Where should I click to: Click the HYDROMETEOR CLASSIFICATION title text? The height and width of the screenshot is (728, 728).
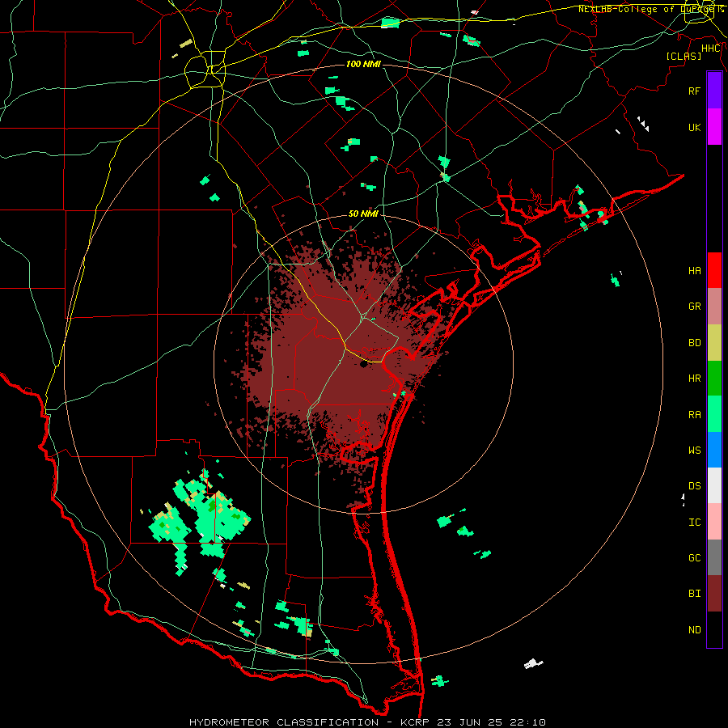284,722
